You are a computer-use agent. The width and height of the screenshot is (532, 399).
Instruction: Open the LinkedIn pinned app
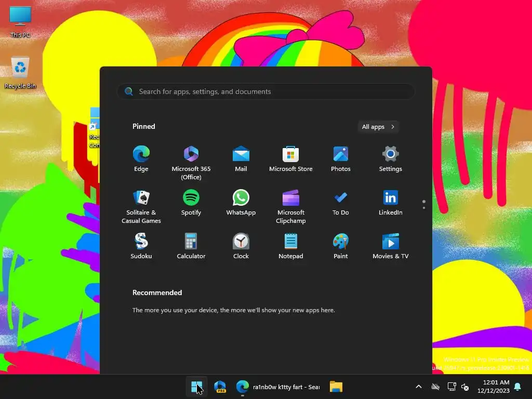[391, 203]
